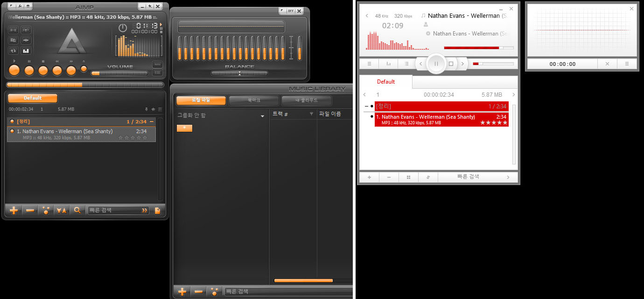Viewport: 644px width, 299px height.
Task: Go to next track in white player
Action: [462, 64]
